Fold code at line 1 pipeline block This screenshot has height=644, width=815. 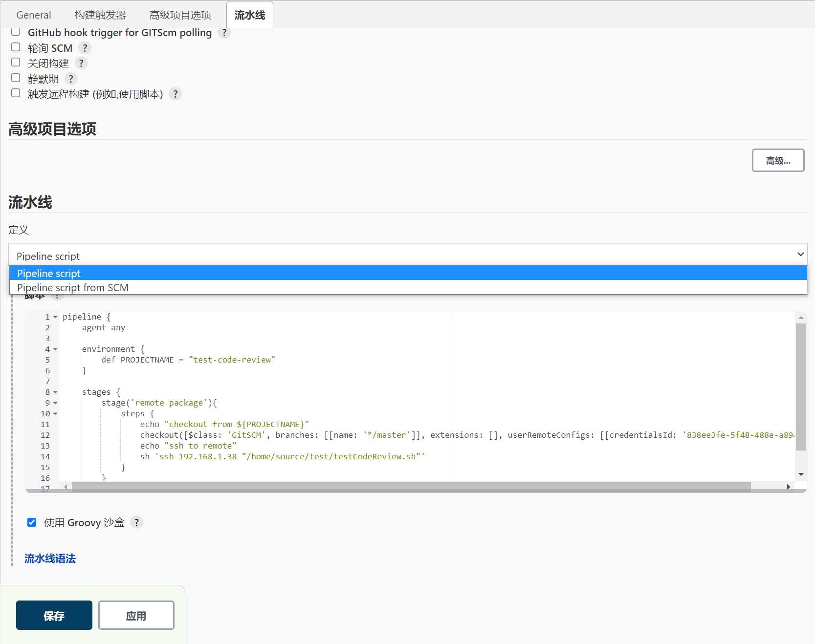tap(55, 317)
